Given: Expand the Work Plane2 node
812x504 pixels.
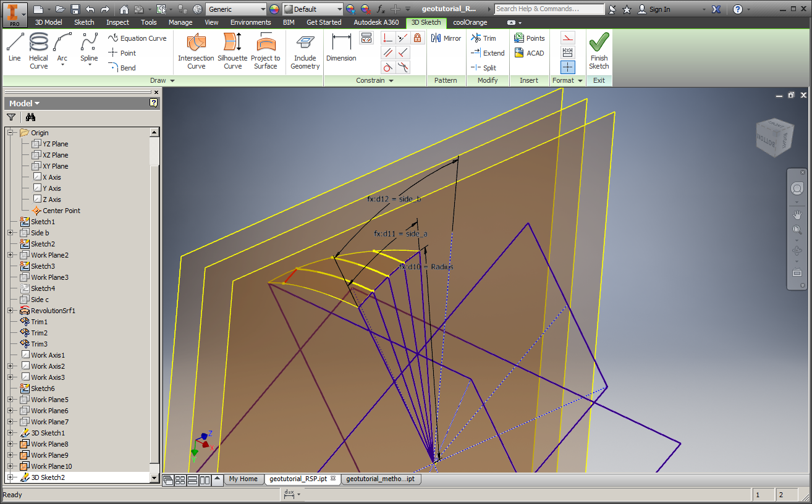Looking at the screenshot, I should [11, 255].
